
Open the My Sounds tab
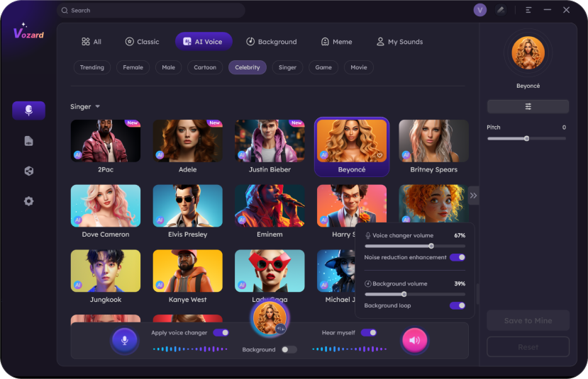click(x=399, y=42)
